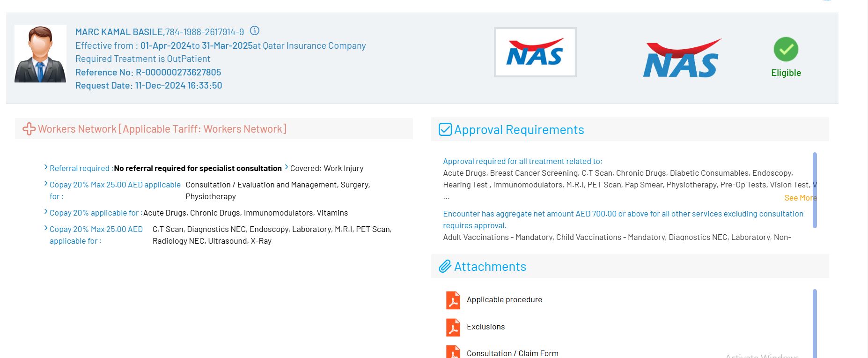The width and height of the screenshot is (868, 358).
Task: Click the Workers Network plus icon
Action: click(x=29, y=129)
